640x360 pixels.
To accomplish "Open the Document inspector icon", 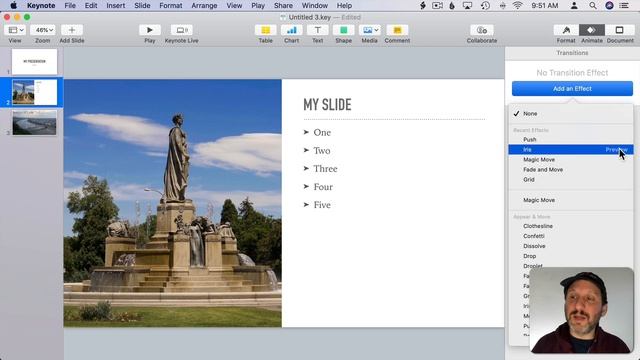I will [x=620, y=30].
